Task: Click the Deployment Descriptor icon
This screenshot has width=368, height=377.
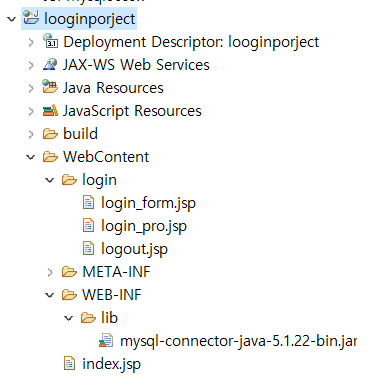Action: (x=50, y=41)
